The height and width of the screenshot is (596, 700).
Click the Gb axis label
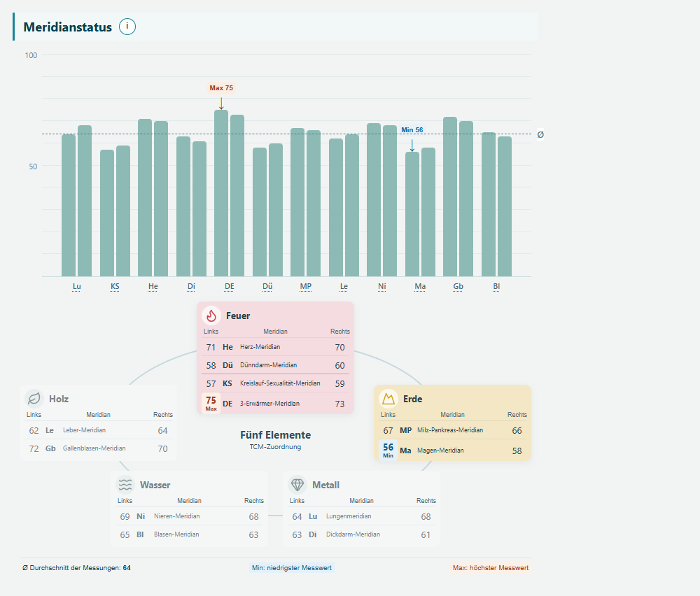[x=458, y=286]
